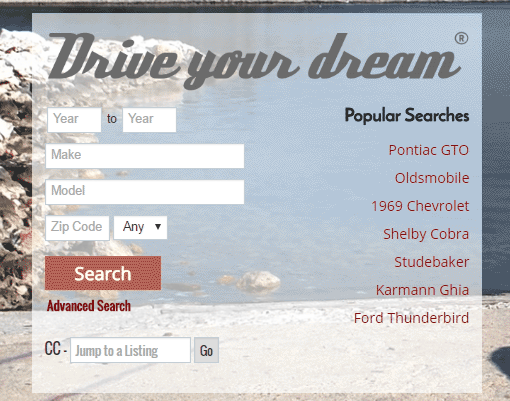This screenshot has height=401, width=510.
Task: Click the dropdown arrow beside Any
Action: 158,227
